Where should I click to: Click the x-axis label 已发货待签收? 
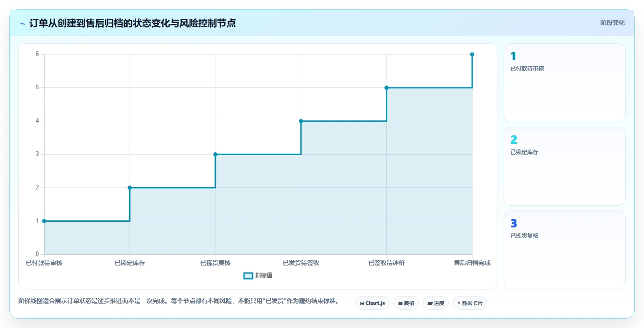[301, 263]
